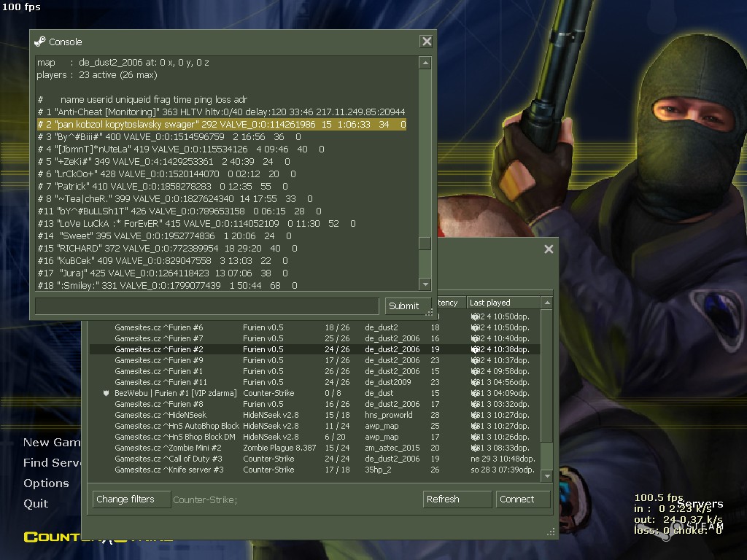Refresh the server list
Screen dimensions: 747x560
pyautogui.click(x=457, y=499)
